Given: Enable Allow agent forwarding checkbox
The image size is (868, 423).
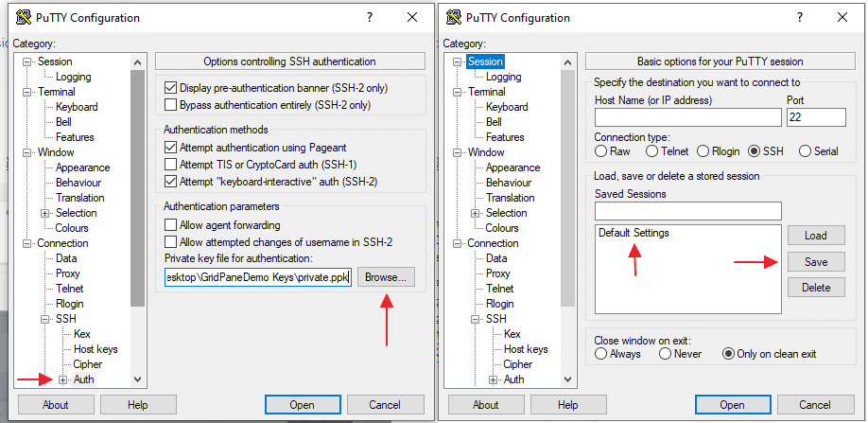Looking at the screenshot, I should point(170,225).
